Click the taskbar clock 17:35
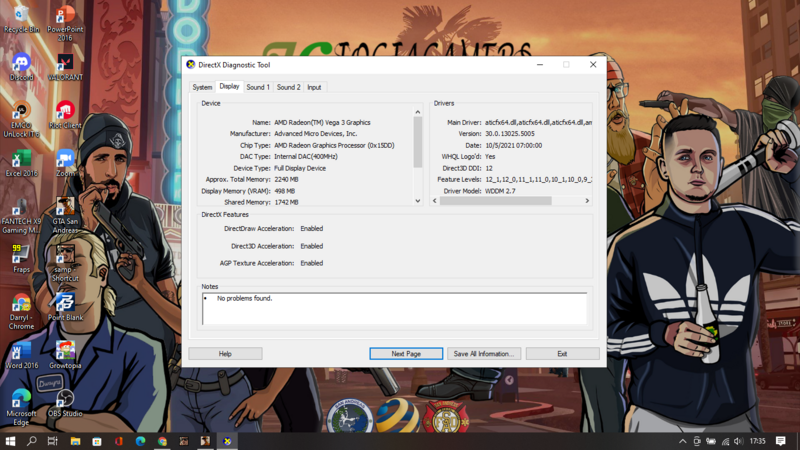This screenshot has width=800, height=450. 758,441
